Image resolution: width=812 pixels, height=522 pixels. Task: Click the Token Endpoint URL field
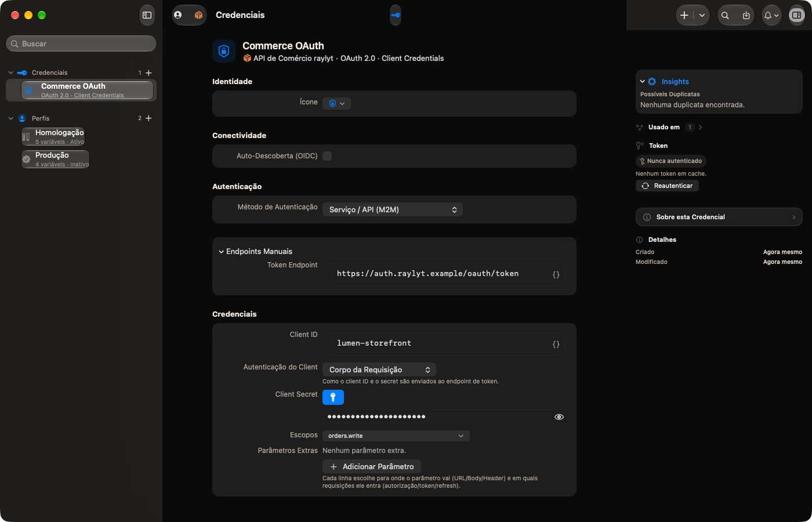coord(447,274)
